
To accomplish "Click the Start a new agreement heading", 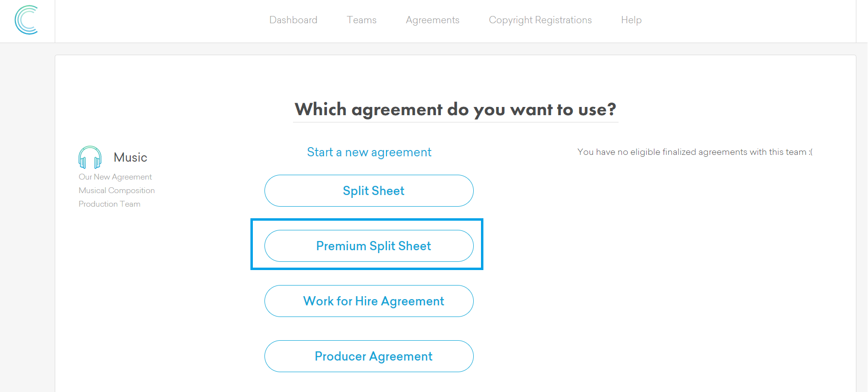I will [369, 152].
